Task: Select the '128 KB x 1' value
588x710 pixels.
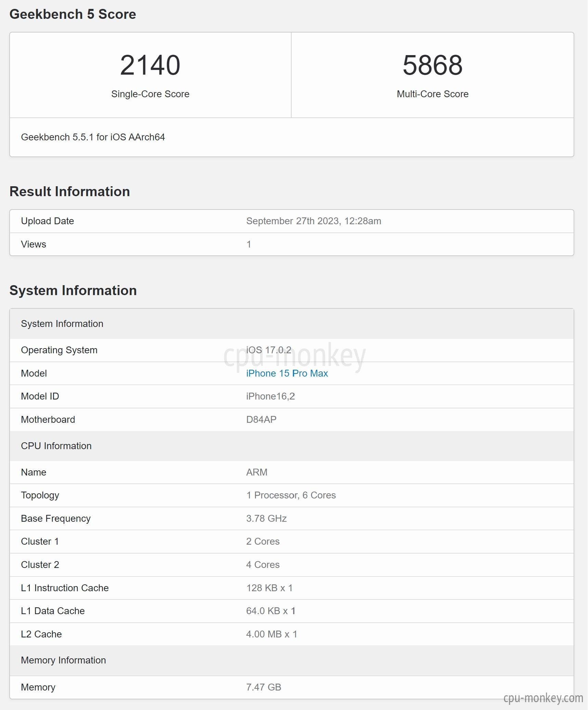Action: pos(269,588)
